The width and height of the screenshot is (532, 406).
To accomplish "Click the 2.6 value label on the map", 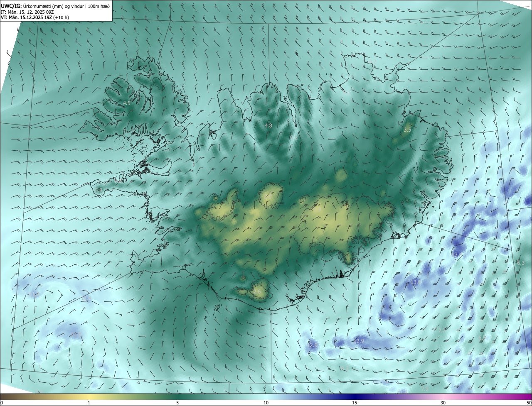I will click(257, 292).
